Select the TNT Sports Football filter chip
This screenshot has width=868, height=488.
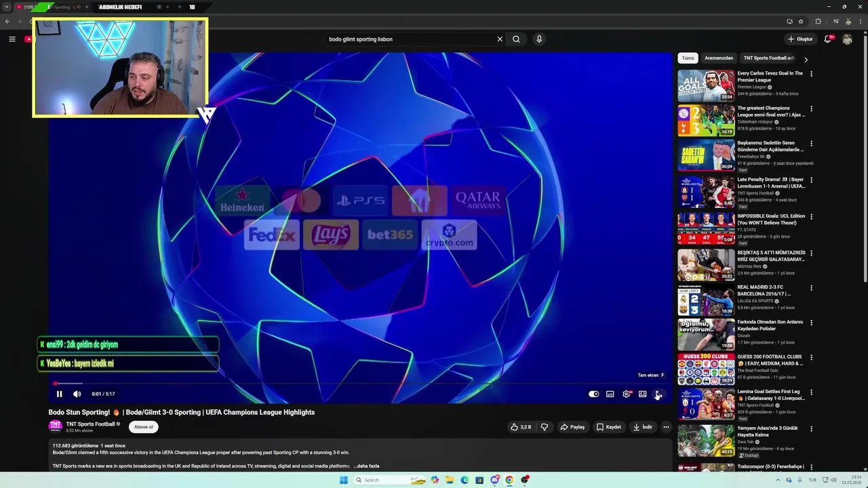768,58
